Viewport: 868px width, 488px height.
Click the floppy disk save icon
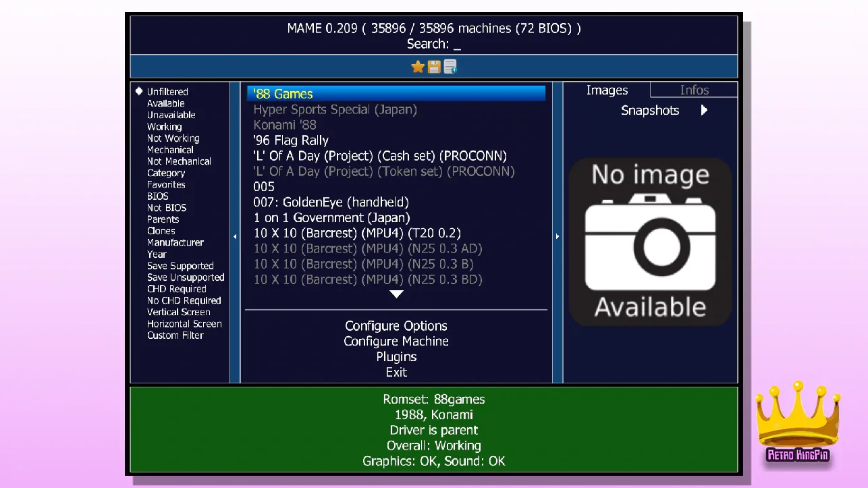pyautogui.click(x=434, y=66)
